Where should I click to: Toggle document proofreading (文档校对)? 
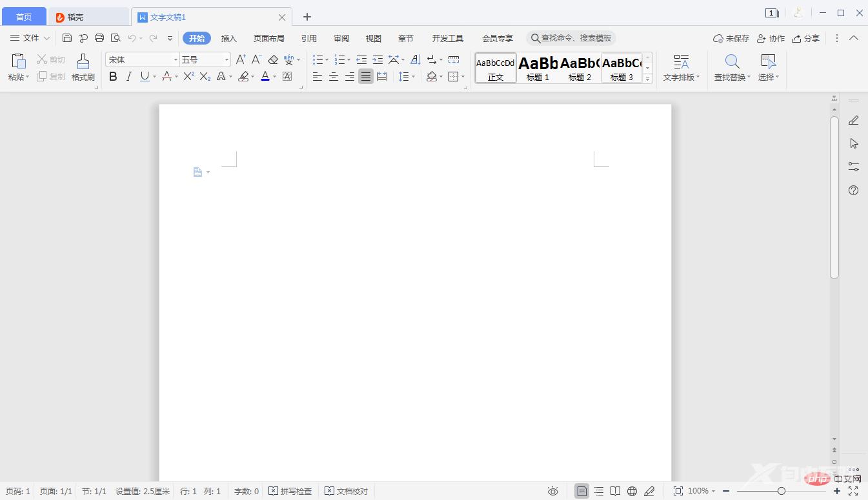click(x=347, y=492)
